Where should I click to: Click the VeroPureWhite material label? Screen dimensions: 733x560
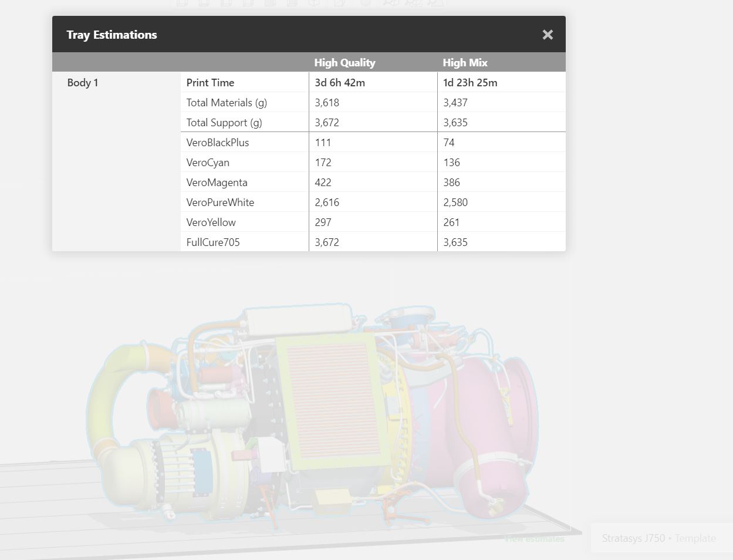click(x=220, y=203)
